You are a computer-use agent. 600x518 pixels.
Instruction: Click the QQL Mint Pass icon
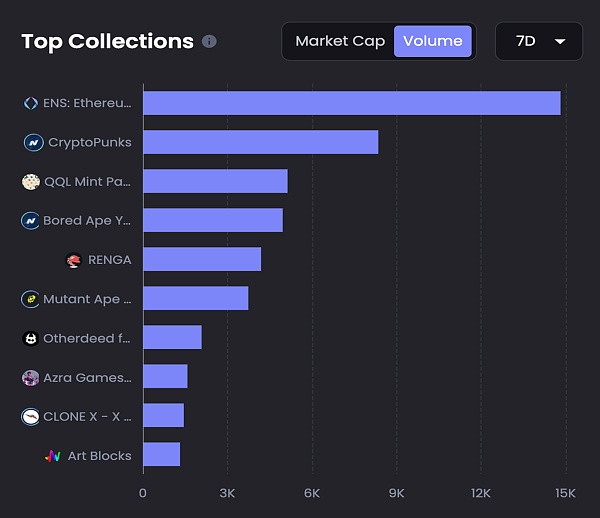coord(31,182)
